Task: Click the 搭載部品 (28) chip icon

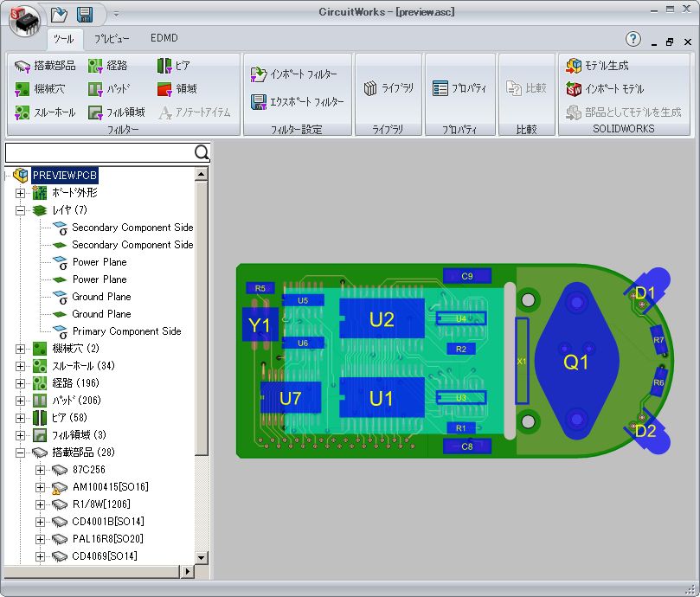Action: pyautogui.click(x=40, y=453)
